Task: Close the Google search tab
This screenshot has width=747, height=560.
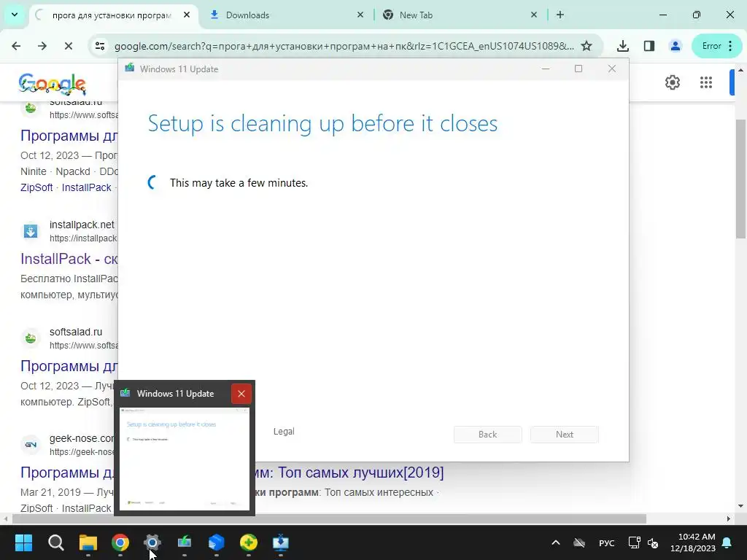Action: coord(187,15)
